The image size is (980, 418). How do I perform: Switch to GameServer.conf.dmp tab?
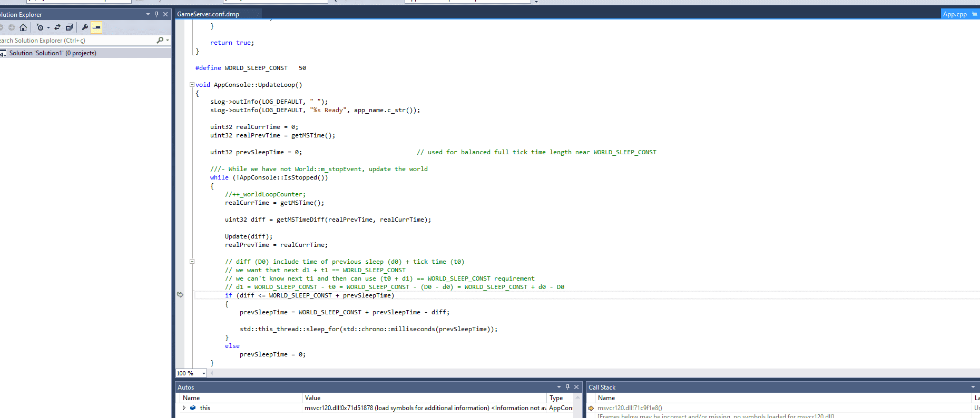208,14
